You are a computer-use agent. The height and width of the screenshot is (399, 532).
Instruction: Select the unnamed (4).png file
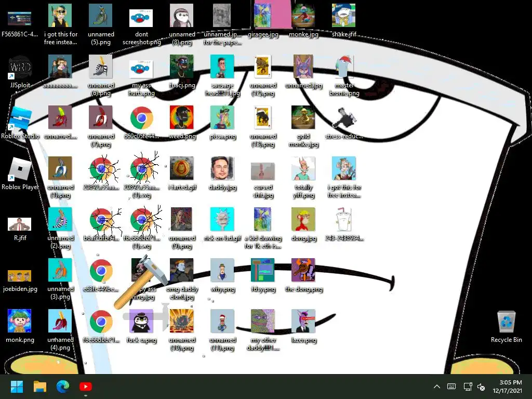click(60, 330)
